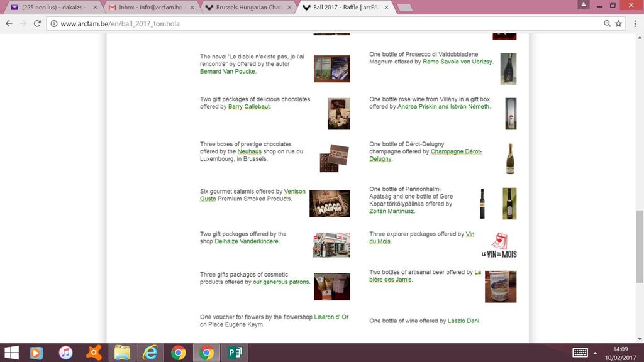This screenshot has height=362, width=644.
Task: Click the Delhaize shop storefront photo
Action: (331, 245)
